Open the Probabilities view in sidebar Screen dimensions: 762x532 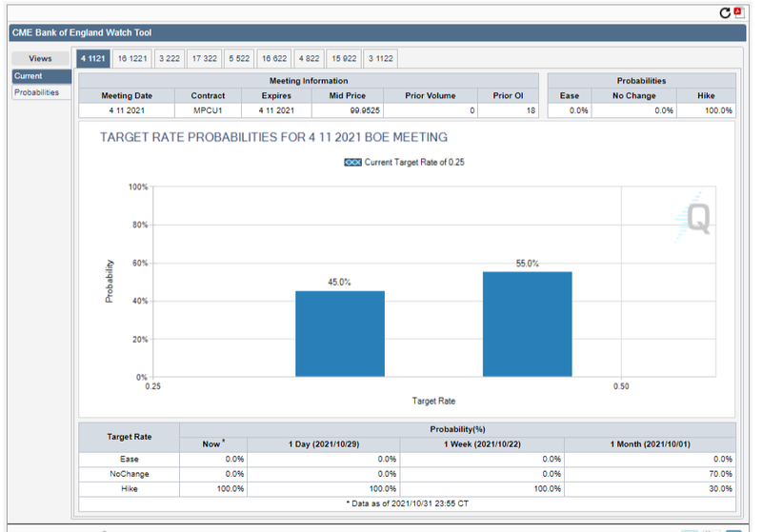pyautogui.click(x=42, y=92)
